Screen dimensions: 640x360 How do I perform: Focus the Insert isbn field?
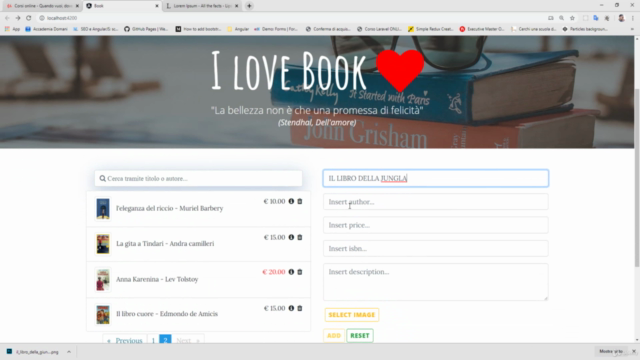coord(436,248)
